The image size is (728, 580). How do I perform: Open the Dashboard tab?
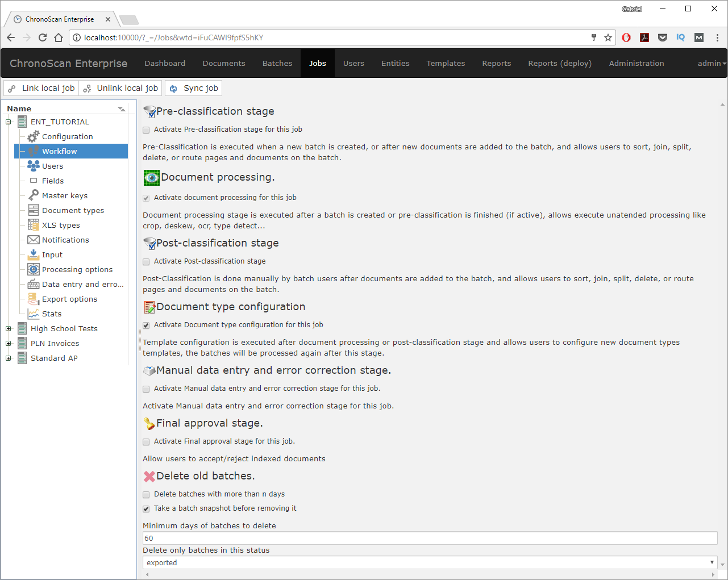pyautogui.click(x=165, y=63)
